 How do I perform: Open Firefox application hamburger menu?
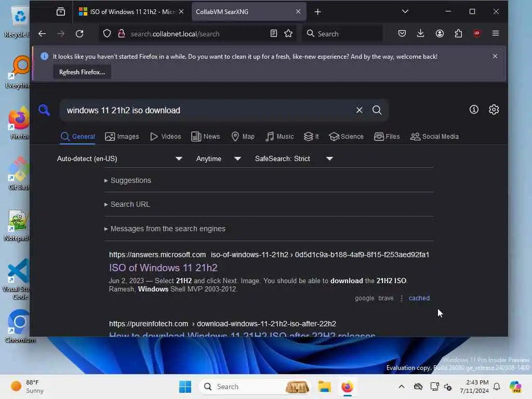click(x=495, y=33)
